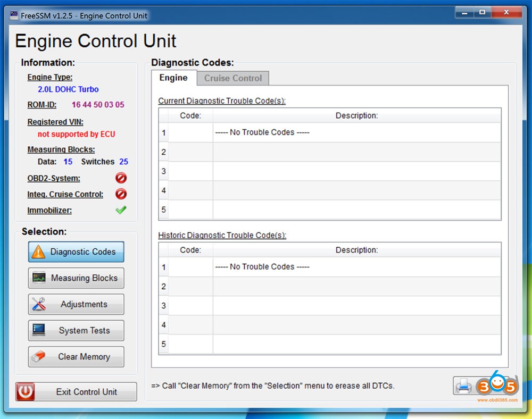
Task: Exit the Control Unit
Action: [76, 392]
